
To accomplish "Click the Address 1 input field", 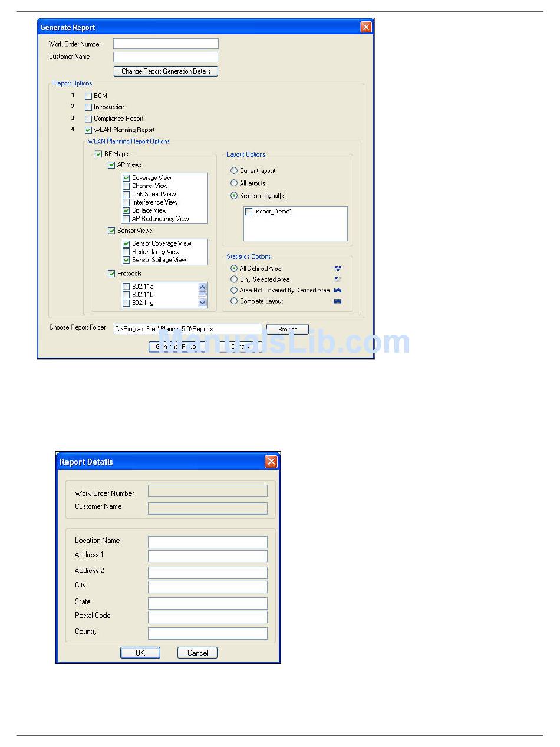I will point(207,556).
